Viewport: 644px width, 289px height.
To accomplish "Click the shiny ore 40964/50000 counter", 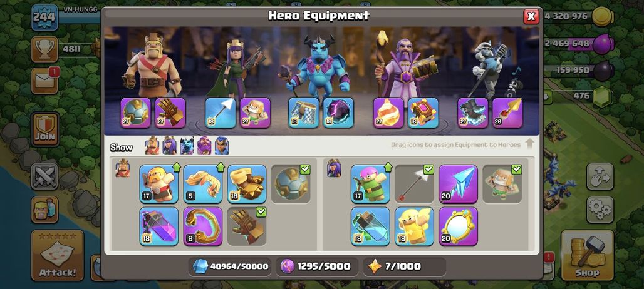I will (231, 266).
